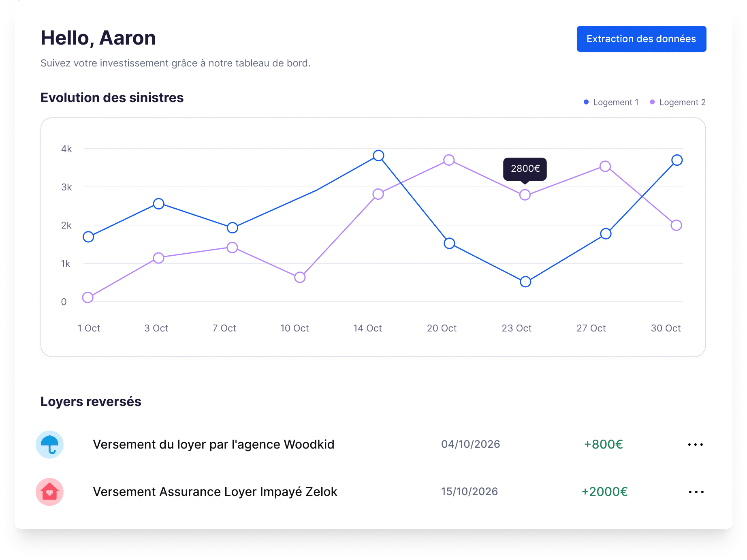Click the Extraction des données button

pos(641,39)
